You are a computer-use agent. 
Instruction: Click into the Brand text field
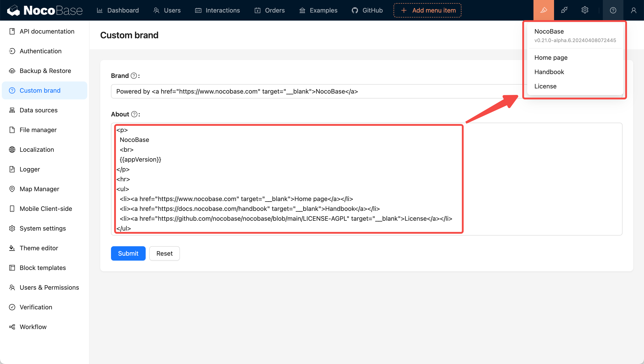300,91
